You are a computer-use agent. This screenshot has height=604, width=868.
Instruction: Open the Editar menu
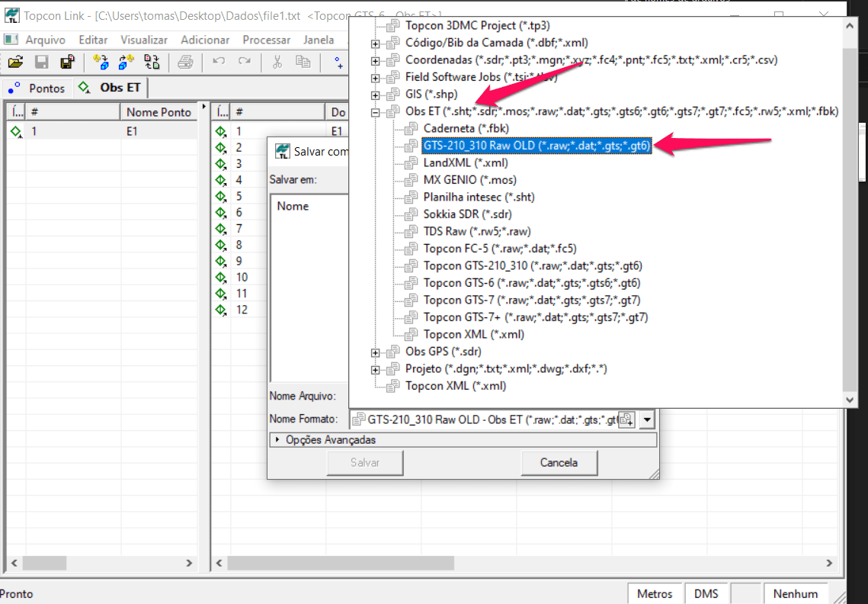click(x=92, y=40)
